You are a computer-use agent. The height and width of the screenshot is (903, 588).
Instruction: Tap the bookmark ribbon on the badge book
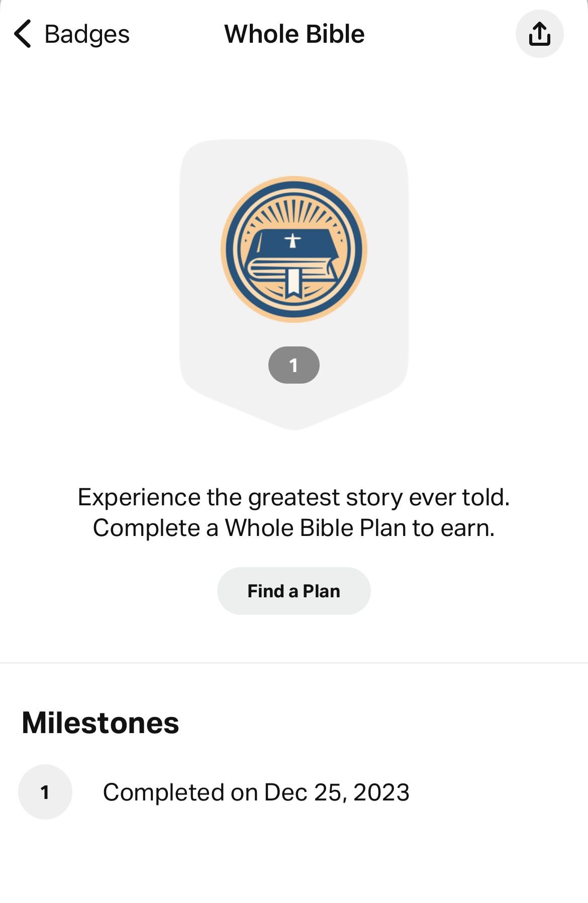tap(293, 283)
